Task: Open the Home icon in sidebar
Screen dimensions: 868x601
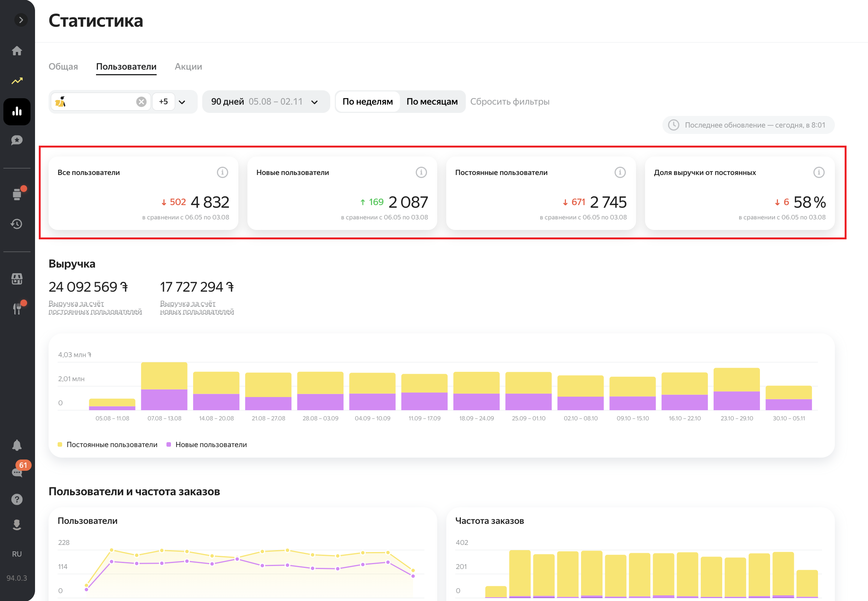Action: click(17, 50)
